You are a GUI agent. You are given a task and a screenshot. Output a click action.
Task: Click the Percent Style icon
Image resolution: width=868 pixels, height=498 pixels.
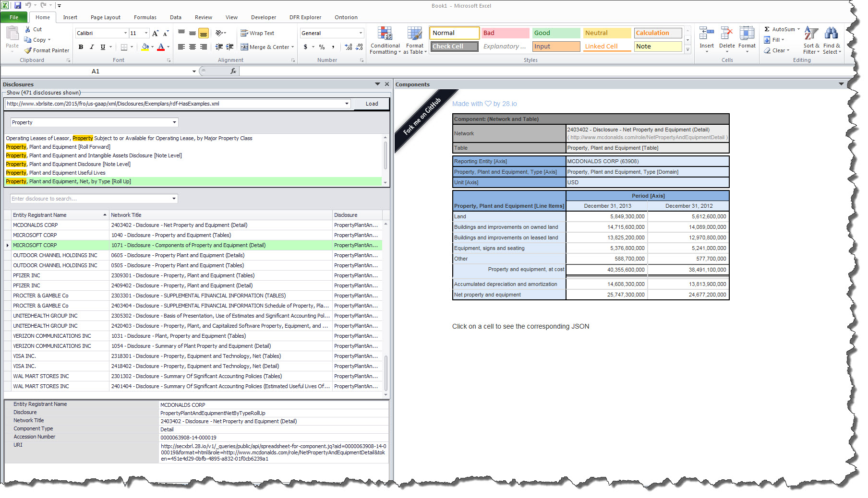tap(322, 47)
